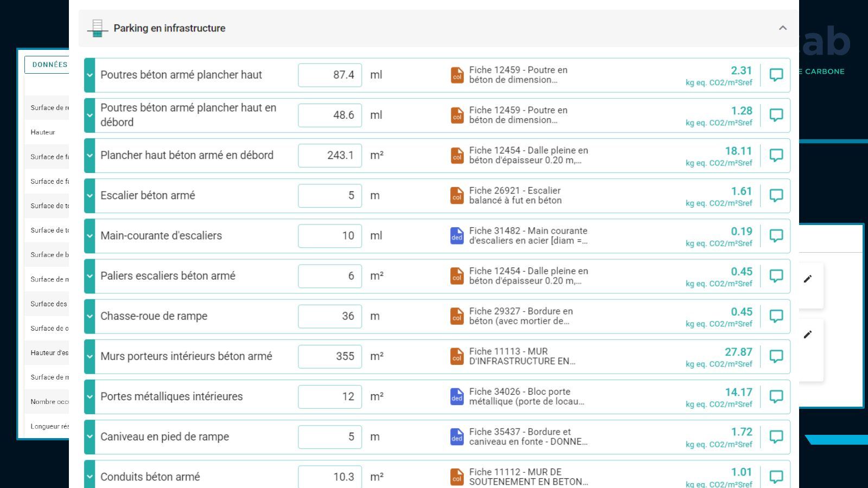The width and height of the screenshot is (868, 488).
Task: Click the lower pencil edit icon in background panel
Action: (x=808, y=335)
